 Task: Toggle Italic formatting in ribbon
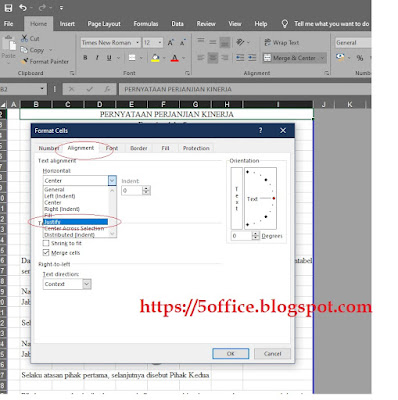97,58
